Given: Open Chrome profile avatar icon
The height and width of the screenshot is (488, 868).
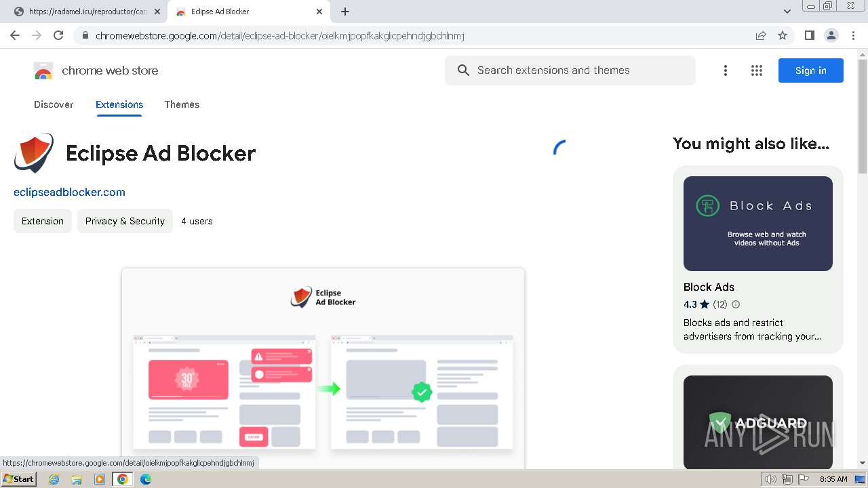Looking at the screenshot, I should 831,35.
